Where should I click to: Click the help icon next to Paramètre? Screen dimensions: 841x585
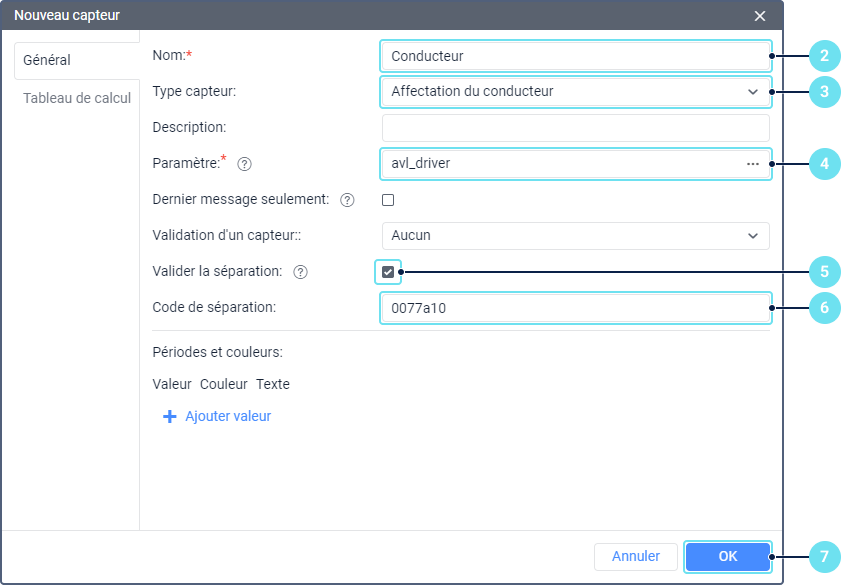244,163
